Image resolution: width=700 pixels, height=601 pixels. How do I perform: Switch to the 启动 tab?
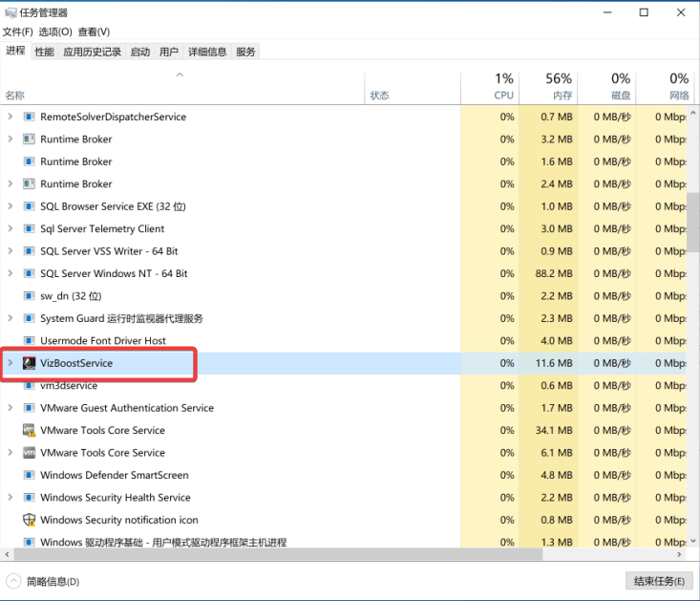tap(139, 52)
